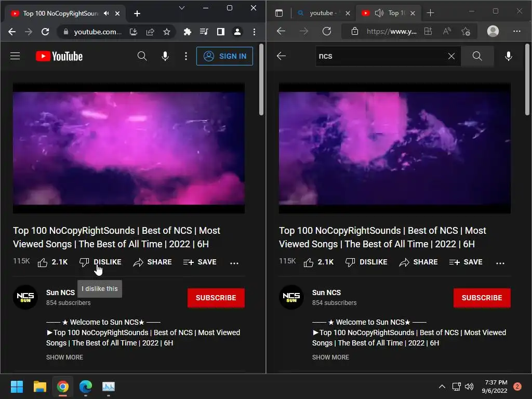Click the video player in Chrome window

tap(129, 148)
